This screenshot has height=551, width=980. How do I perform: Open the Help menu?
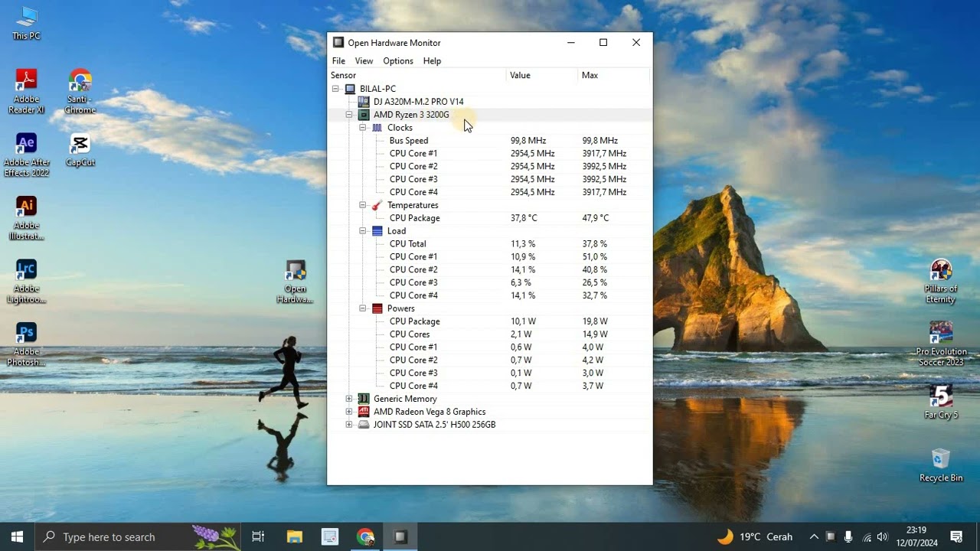point(432,61)
